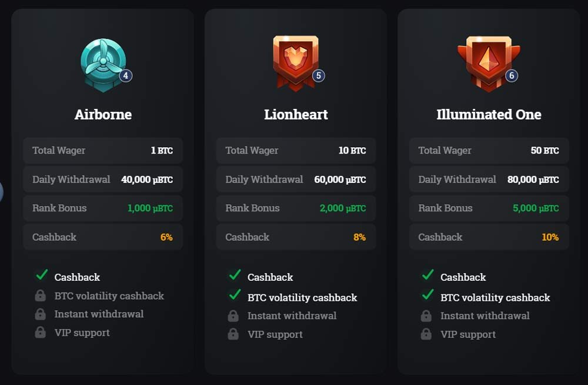This screenshot has height=385, width=588.
Task: Select the Illuminated One rank title
Action: pyautogui.click(x=489, y=114)
